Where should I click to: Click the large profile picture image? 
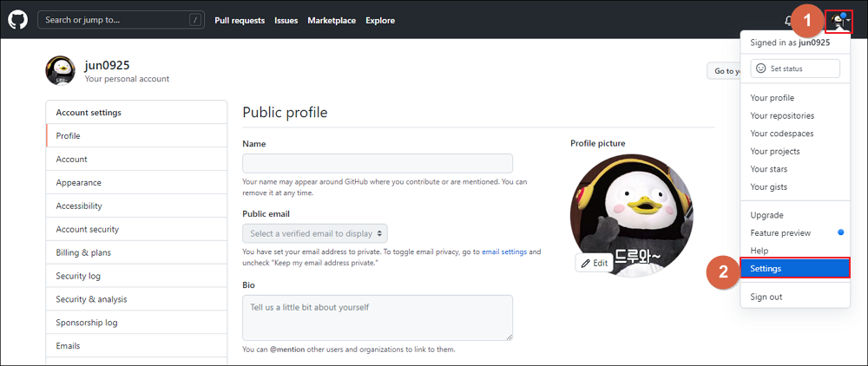[631, 216]
